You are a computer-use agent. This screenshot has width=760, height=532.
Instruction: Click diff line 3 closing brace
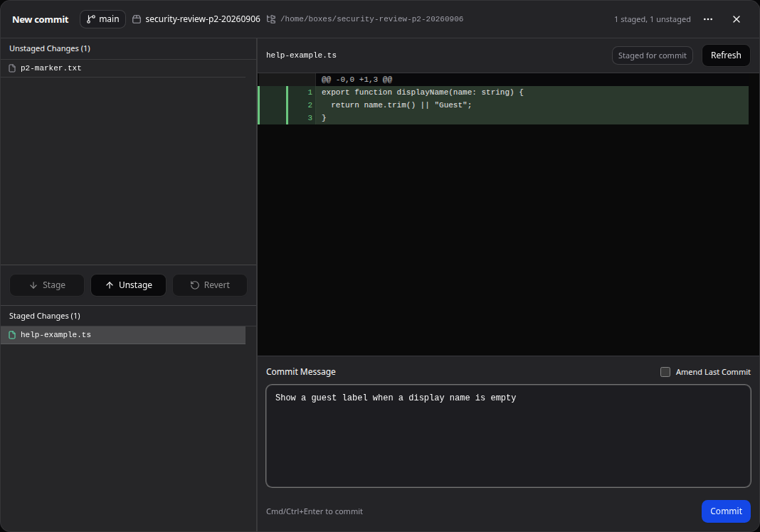pyautogui.click(x=503, y=118)
